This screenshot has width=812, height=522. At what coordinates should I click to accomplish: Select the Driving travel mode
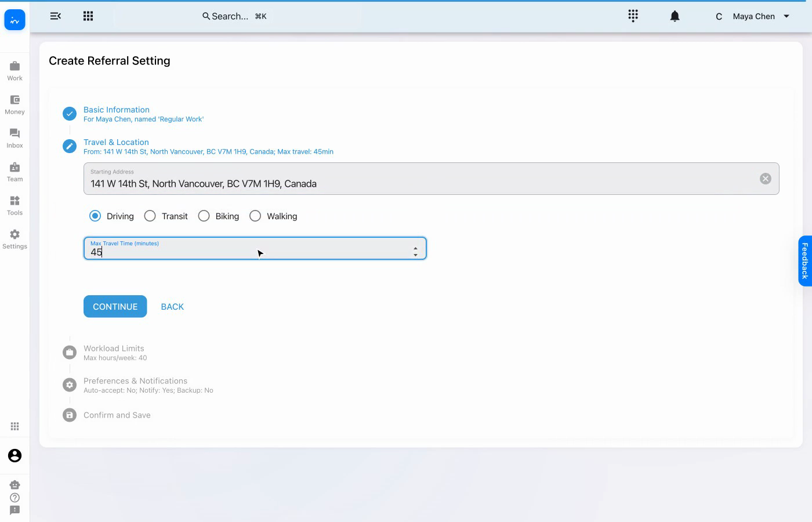[95, 216]
